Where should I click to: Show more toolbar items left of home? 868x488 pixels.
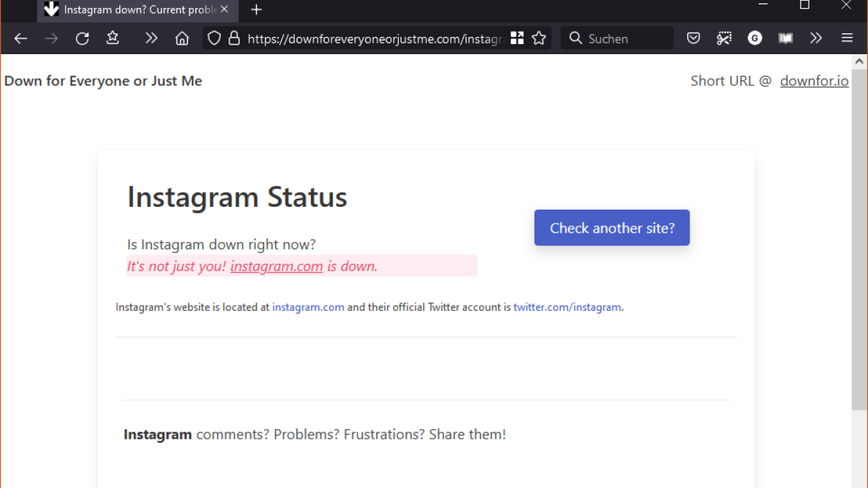point(151,38)
